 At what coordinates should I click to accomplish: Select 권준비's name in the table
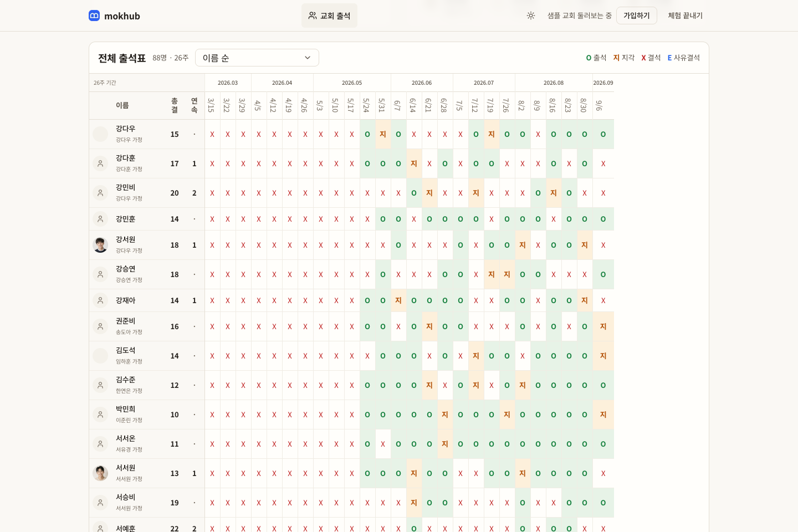[125, 321]
